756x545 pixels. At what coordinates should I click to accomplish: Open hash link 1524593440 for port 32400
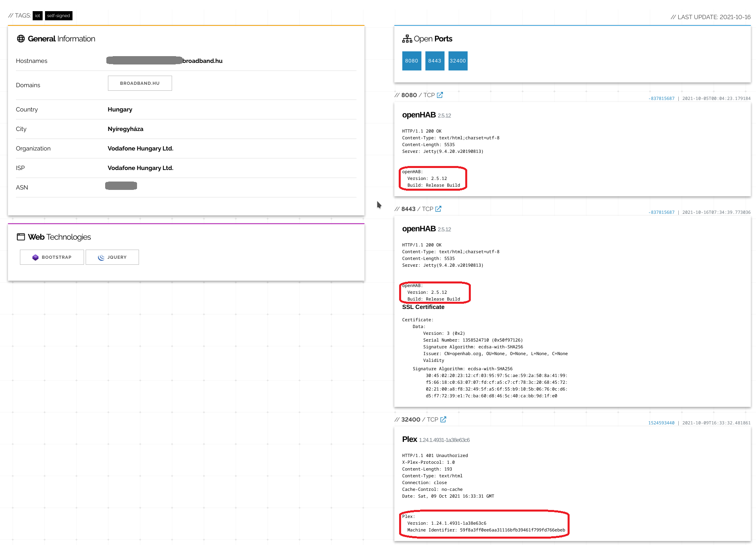[662, 423]
